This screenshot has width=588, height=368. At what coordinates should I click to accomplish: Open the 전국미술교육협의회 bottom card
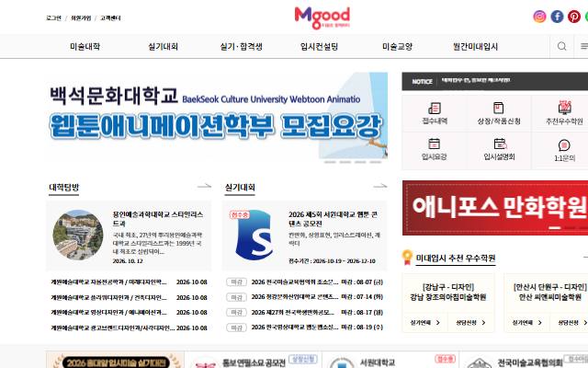pos(525,360)
